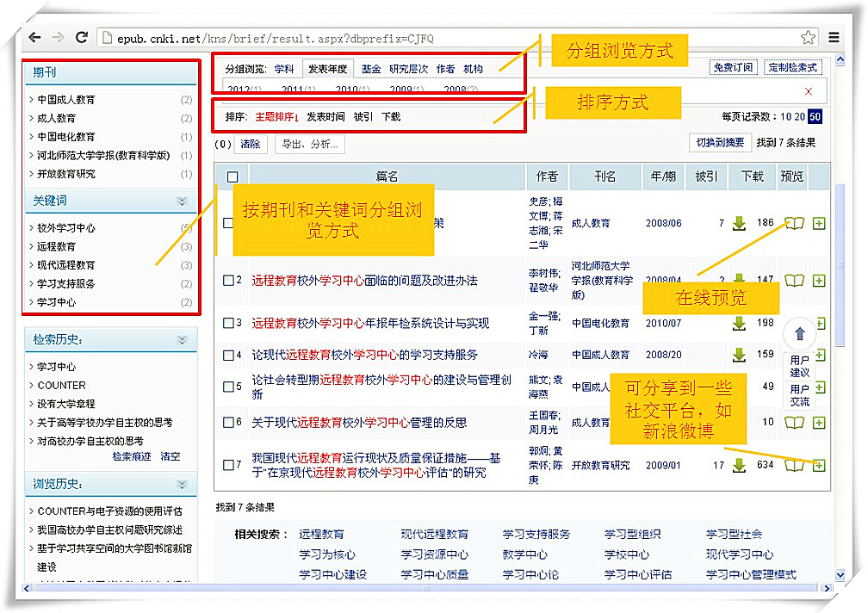Share article 7 using plus icon
Image resolution: width=868 pixels, height=613 pixels.
pos(819,466)
